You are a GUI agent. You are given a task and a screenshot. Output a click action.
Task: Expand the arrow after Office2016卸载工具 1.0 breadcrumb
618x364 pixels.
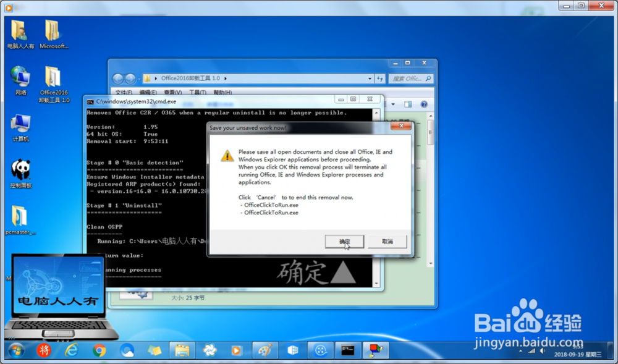tap(226, 78)
